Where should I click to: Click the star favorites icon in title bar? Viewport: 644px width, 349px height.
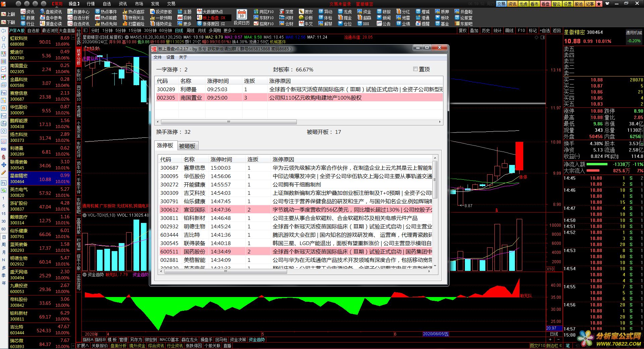599,4
